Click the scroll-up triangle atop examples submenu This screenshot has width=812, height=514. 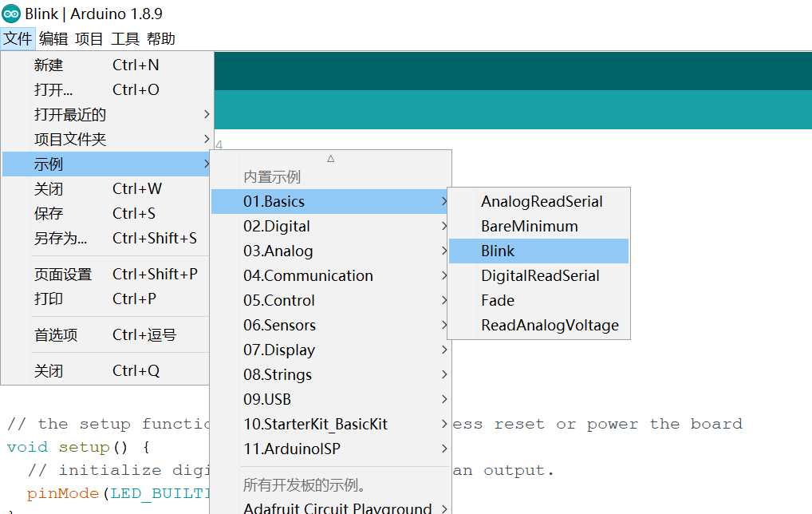coord(331,159)
